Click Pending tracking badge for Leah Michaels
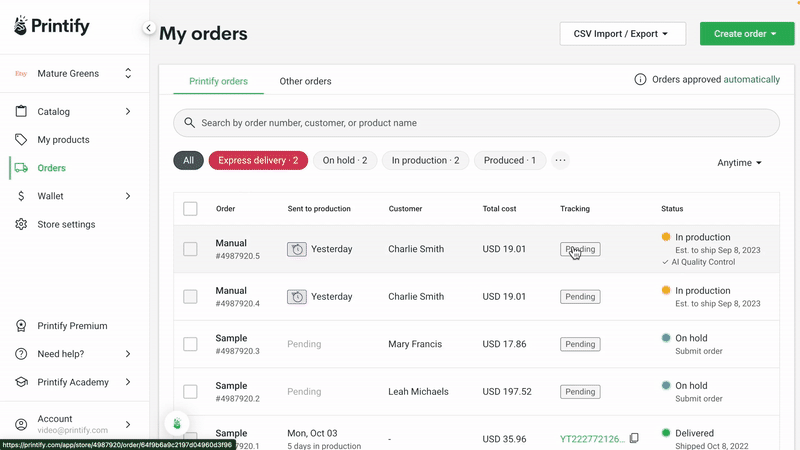The width and height of the screenshot is (800, 450). [x=580, y=391]
